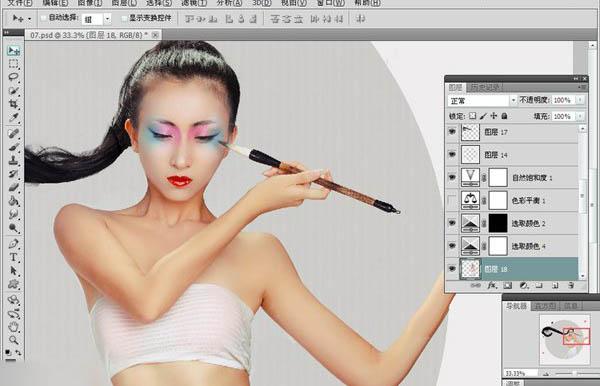Select the Horizontal Type tool
Viewport: 600px width, 386px height.
[x=14, y=257]
